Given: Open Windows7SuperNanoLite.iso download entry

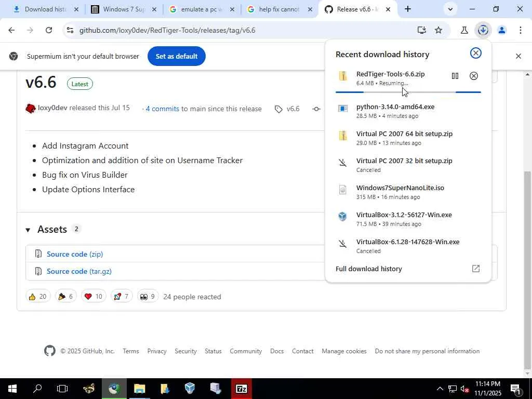Looking at the screenshot, I should click(408, 192).
